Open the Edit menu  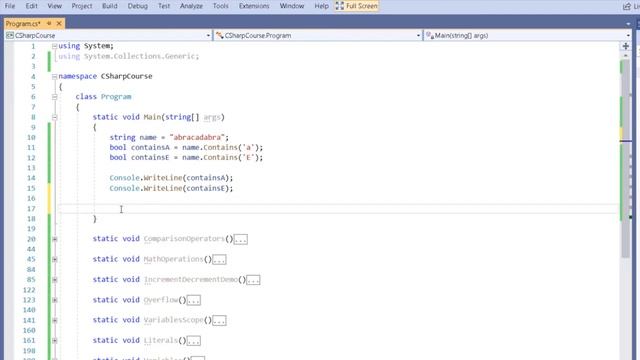pyautogui.click(x=31, y=6)
